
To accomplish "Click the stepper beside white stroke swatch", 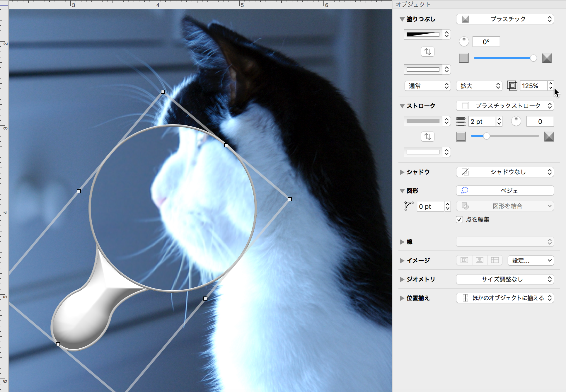I will click(446, 152).
